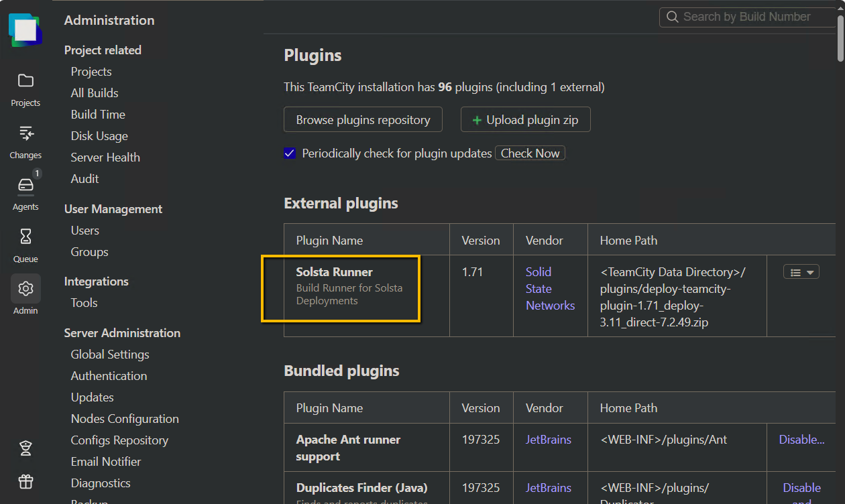Click the Agents count badge

click(x=37, y=174)
